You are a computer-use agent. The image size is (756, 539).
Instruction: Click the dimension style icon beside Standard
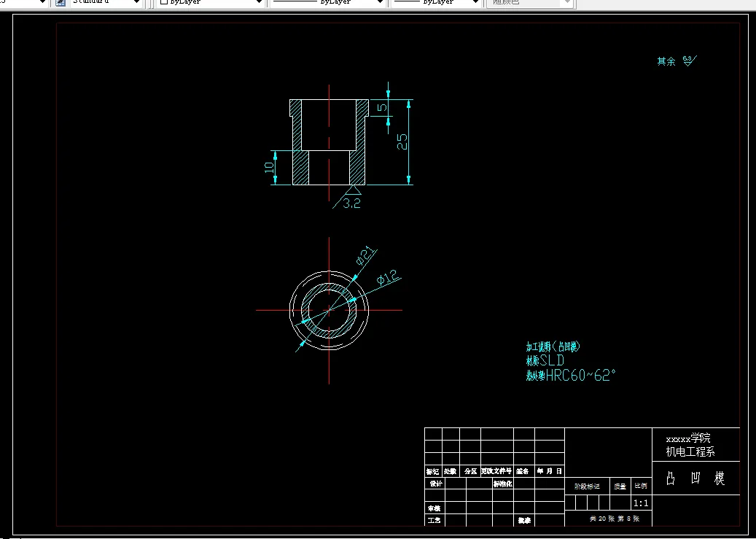[61, 2]
